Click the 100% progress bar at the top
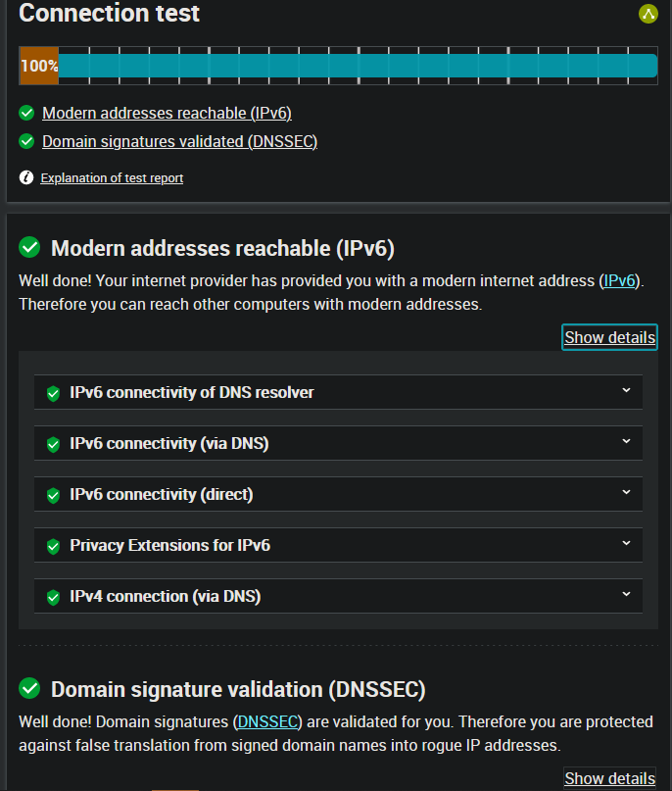The height and width of the screenshot is (791, 672). click(x=340, y=66)
